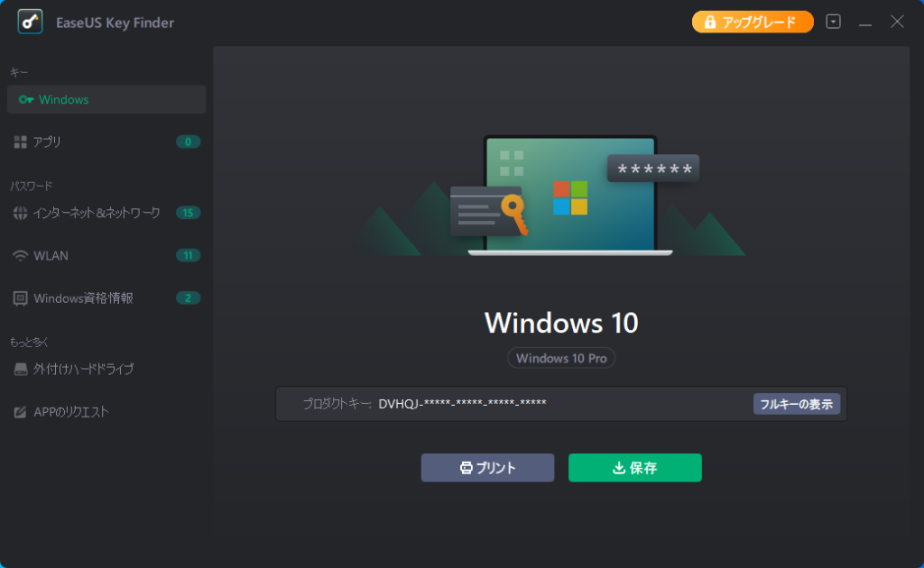This screenshot has width=924, height=568.
Task: Minimize the Key Finder window
Action: [x=865, y=23]
